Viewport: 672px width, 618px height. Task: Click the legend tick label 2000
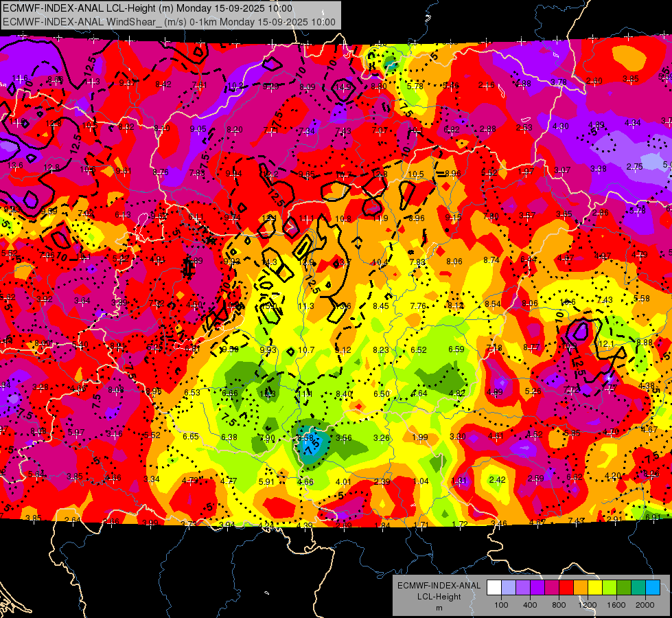click(x=645, y=605)
